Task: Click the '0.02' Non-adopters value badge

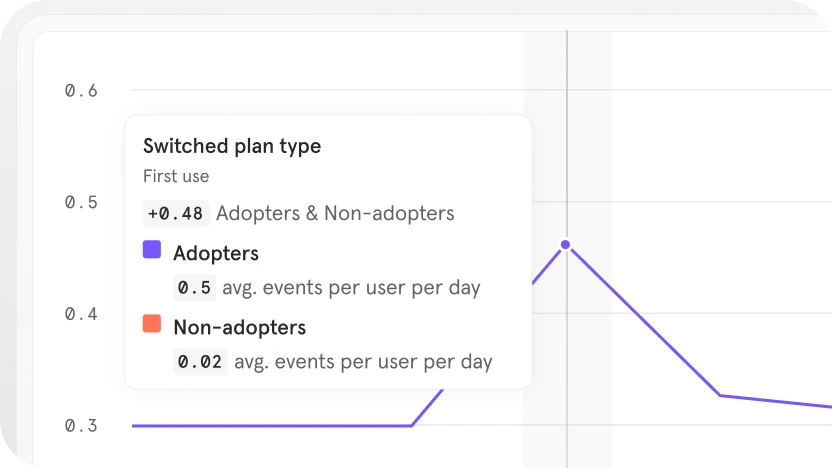Action: coord(199,362)
